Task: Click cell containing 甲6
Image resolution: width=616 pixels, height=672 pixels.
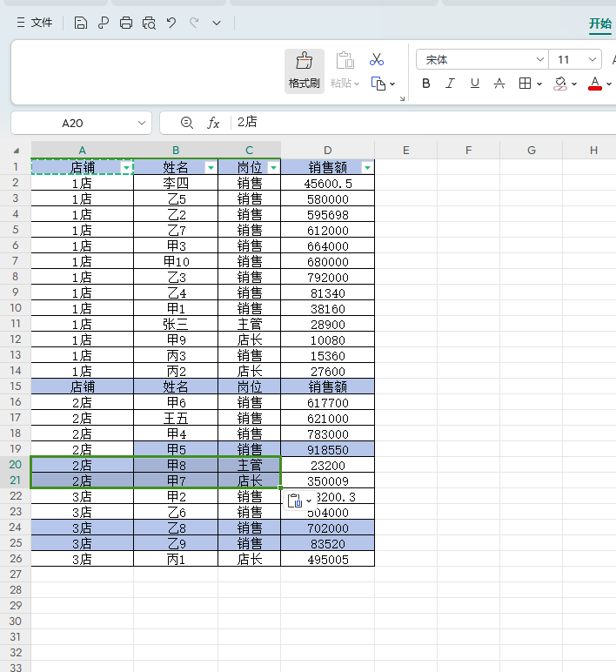Action: (176, 402)
